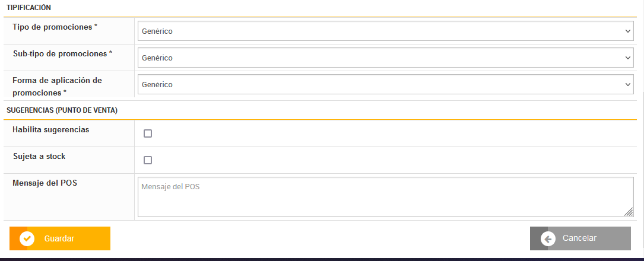Check the Sujeta a stock checkbox

(148, 160)
